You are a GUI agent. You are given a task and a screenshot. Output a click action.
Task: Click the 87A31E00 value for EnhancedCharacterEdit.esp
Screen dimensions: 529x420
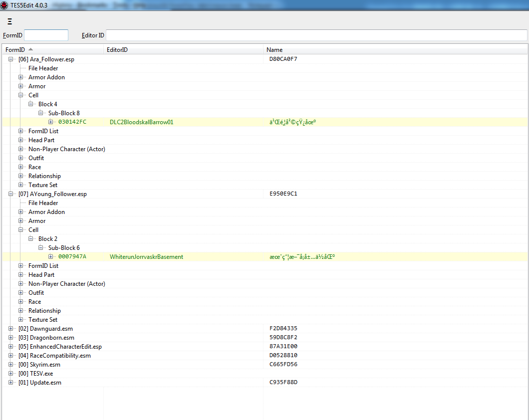coord(283,347)
